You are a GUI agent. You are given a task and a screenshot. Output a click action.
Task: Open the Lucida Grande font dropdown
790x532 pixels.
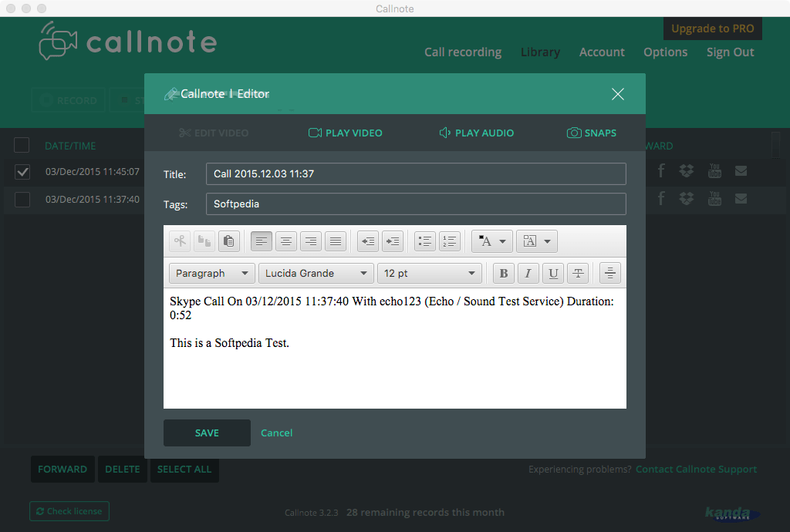tap(316, 273)
